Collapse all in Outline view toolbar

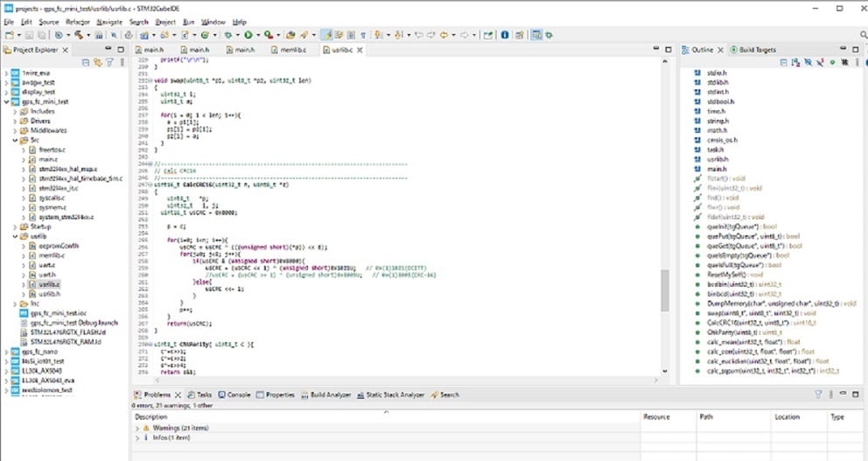tap(784, 62)
